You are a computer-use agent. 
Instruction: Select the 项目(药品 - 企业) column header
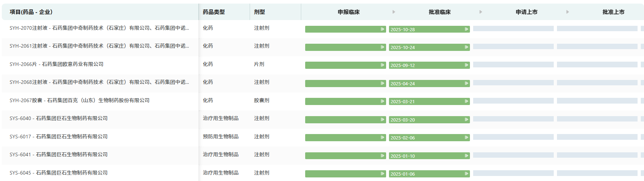pyautogui.click(x=31, y=12)
